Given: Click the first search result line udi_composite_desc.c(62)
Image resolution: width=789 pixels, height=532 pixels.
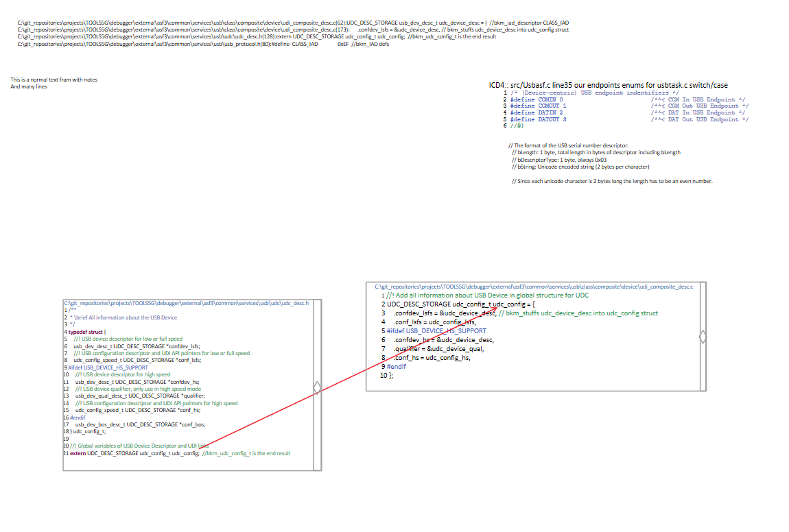Looking at the screenshot, I should (292, 23).
